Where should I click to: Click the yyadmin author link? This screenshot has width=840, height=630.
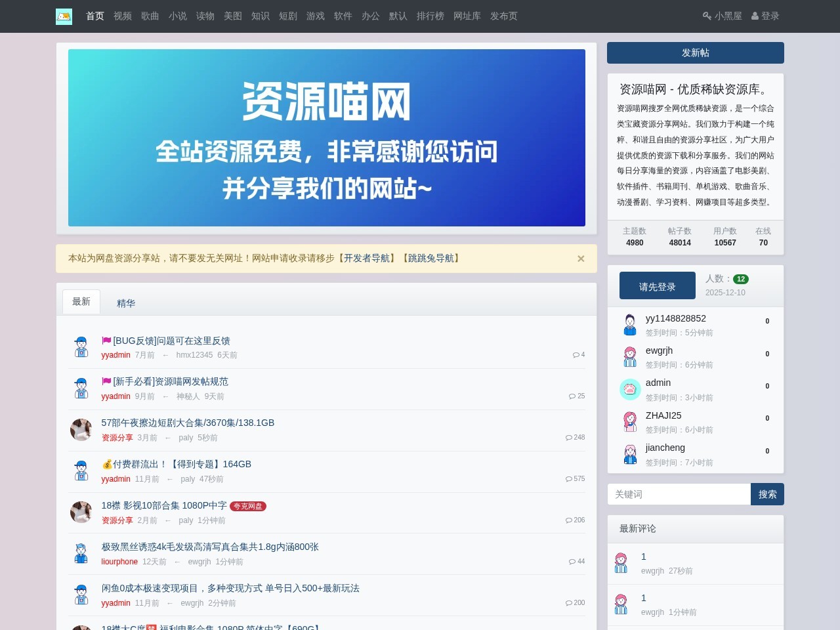(x=115, y=354)
